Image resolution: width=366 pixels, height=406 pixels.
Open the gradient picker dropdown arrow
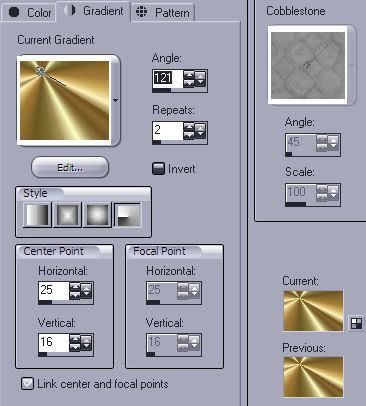pos(115,100)
